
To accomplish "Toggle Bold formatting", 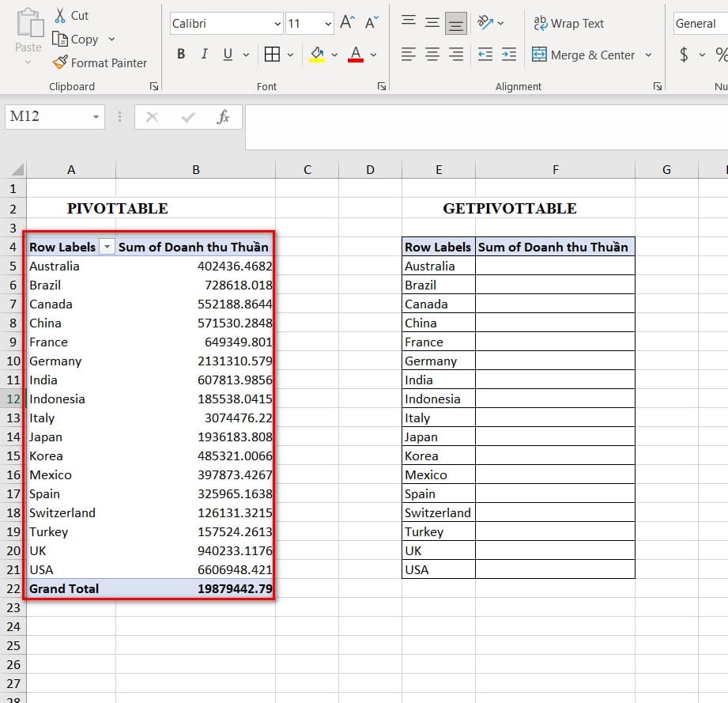I will point(181,55).
